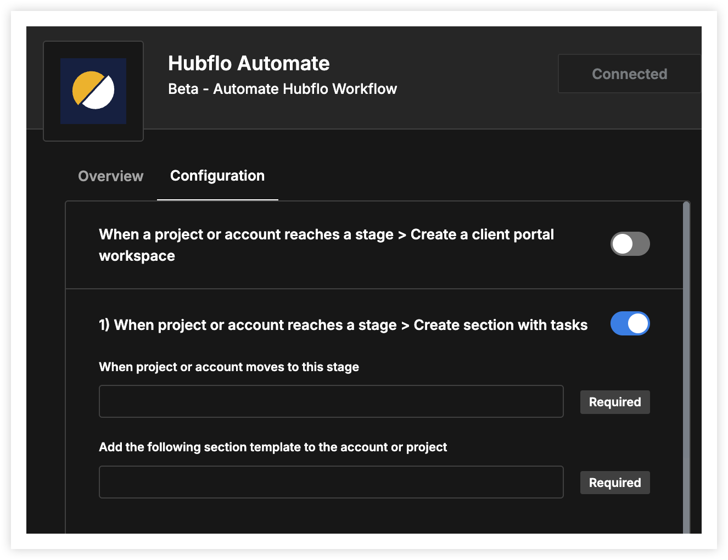Click the dark frame around the app logo
This screenshot has width=728, height=560.
[x=93, y=91]
